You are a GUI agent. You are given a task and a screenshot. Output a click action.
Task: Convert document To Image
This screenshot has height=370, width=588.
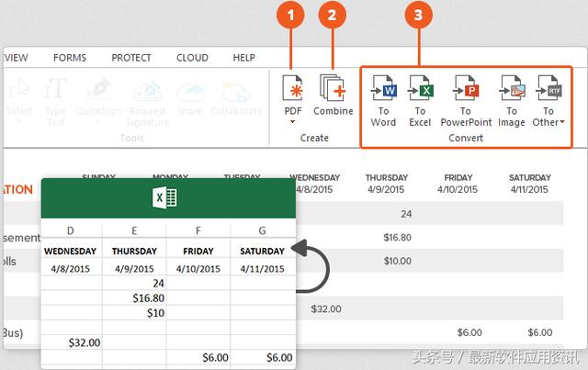pos(512,101)
